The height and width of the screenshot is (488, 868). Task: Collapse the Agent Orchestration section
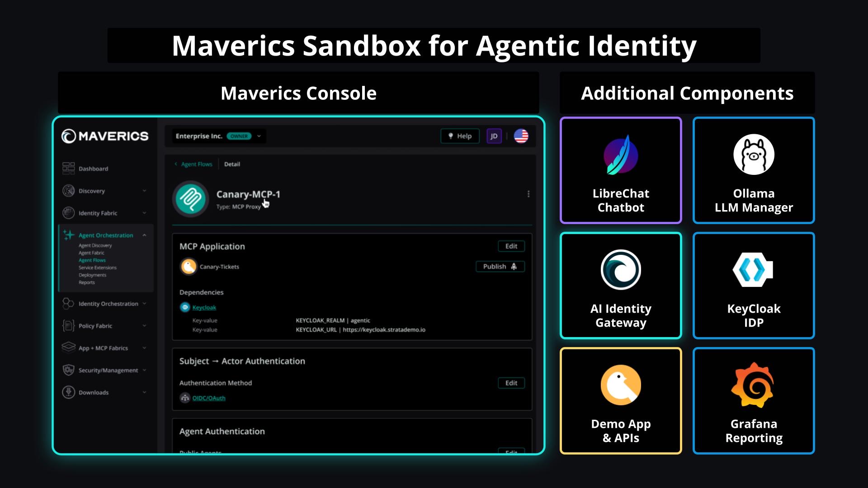pyautogui.click(x=145, y=235)
